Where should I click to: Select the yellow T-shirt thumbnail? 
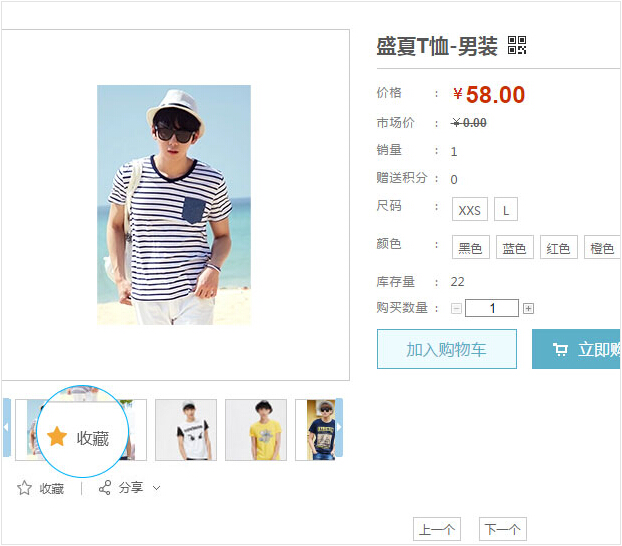256,430
